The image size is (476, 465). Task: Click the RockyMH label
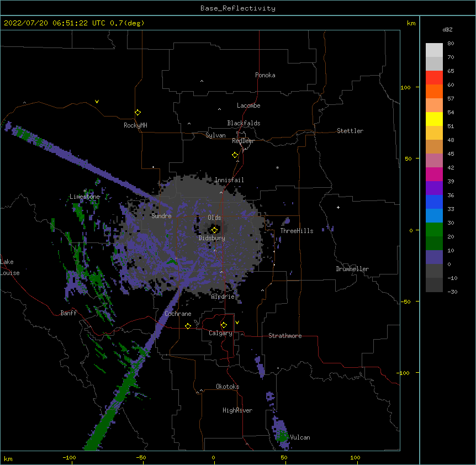click(135, 125)
